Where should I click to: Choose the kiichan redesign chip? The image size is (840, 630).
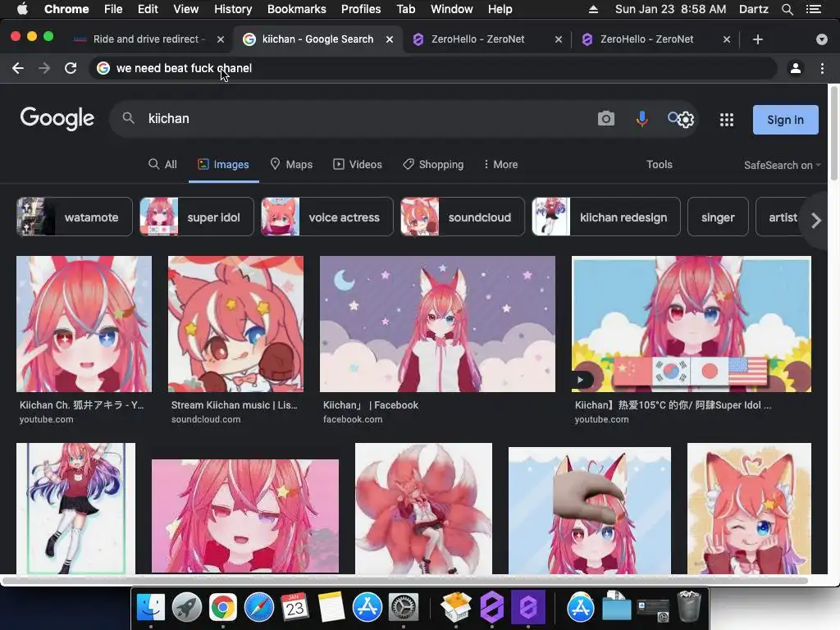606,217
